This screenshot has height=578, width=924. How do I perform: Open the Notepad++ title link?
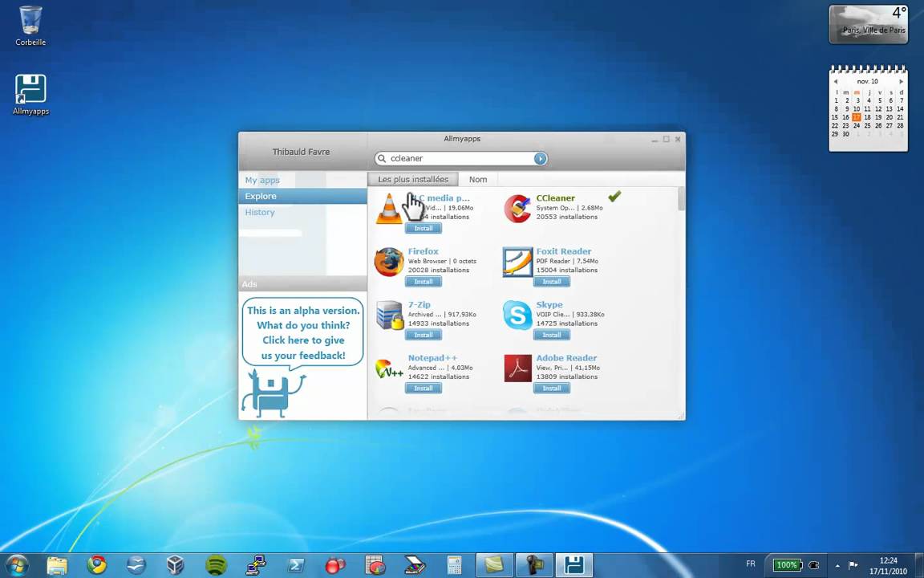(432, 358)
